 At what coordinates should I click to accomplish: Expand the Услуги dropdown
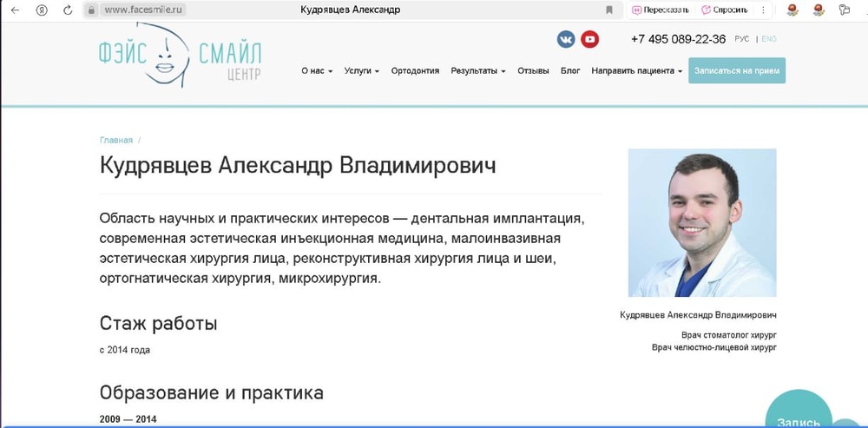tap(361, 71)
